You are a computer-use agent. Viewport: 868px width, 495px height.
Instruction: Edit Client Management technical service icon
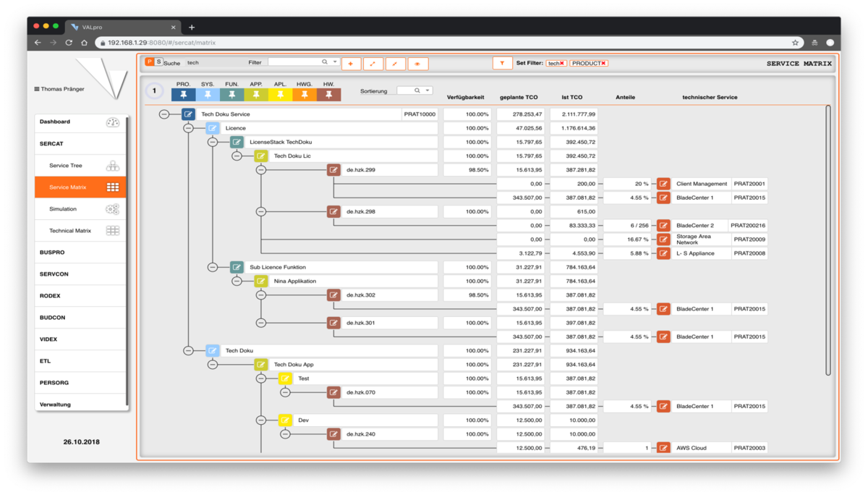(663, 184)
